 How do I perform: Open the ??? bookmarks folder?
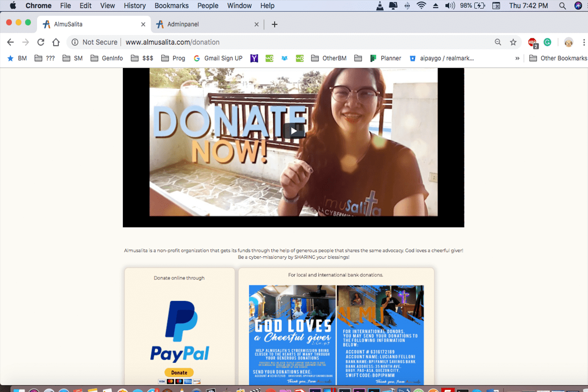click(45, 58)
